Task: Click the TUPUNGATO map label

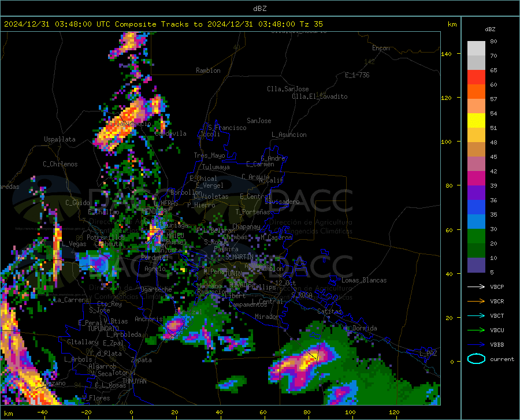Action: click(x=103, y=329)
